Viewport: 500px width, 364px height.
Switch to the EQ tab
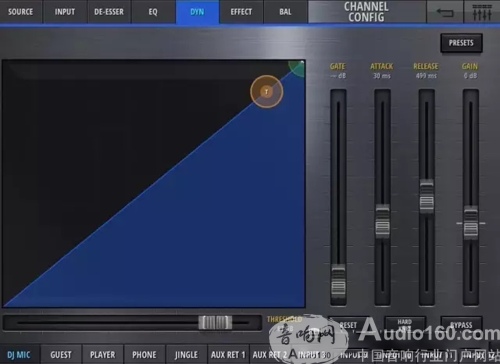click(x=153, y=12)
